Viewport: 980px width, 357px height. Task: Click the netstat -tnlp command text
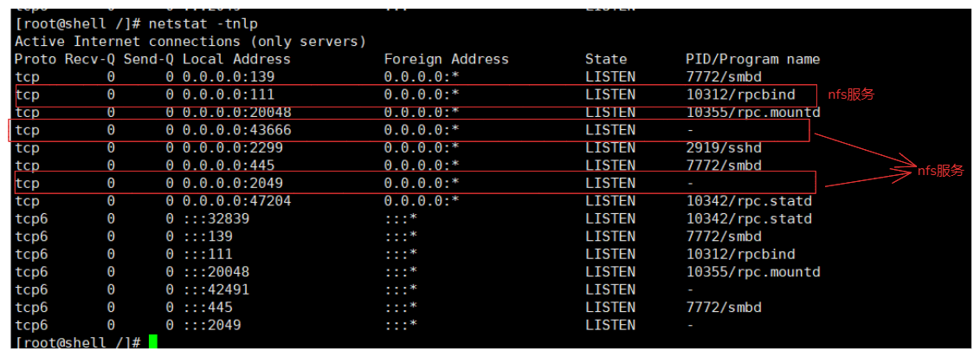click(x=203, y=23)
